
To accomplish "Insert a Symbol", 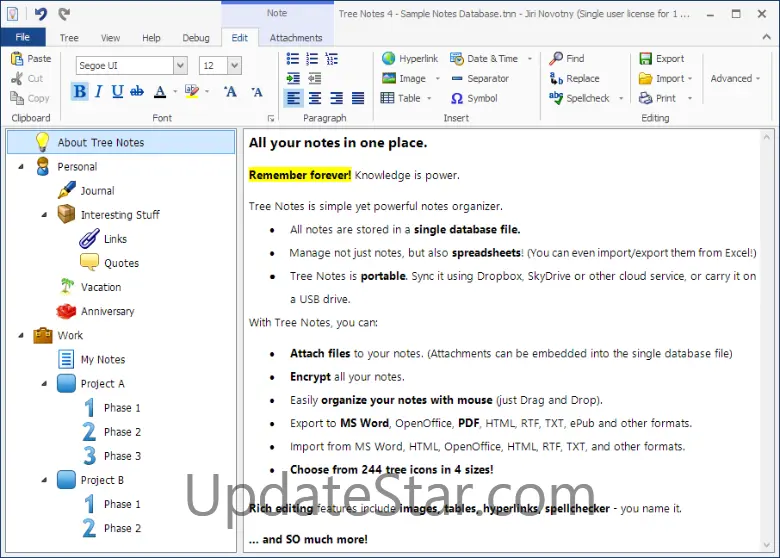I will coord(474,98).
